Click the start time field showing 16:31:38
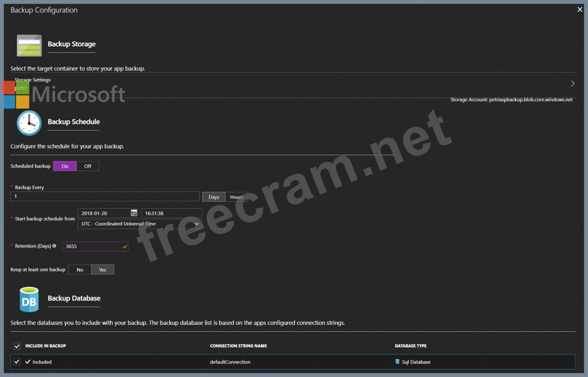 tap(171, 213)
